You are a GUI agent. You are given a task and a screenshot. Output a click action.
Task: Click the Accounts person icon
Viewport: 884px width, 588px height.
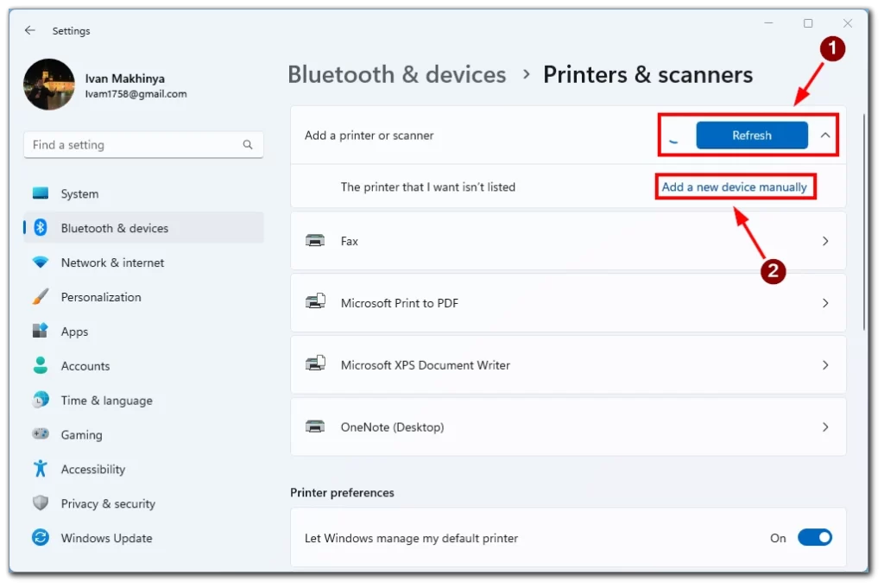[x=41, y=365]
